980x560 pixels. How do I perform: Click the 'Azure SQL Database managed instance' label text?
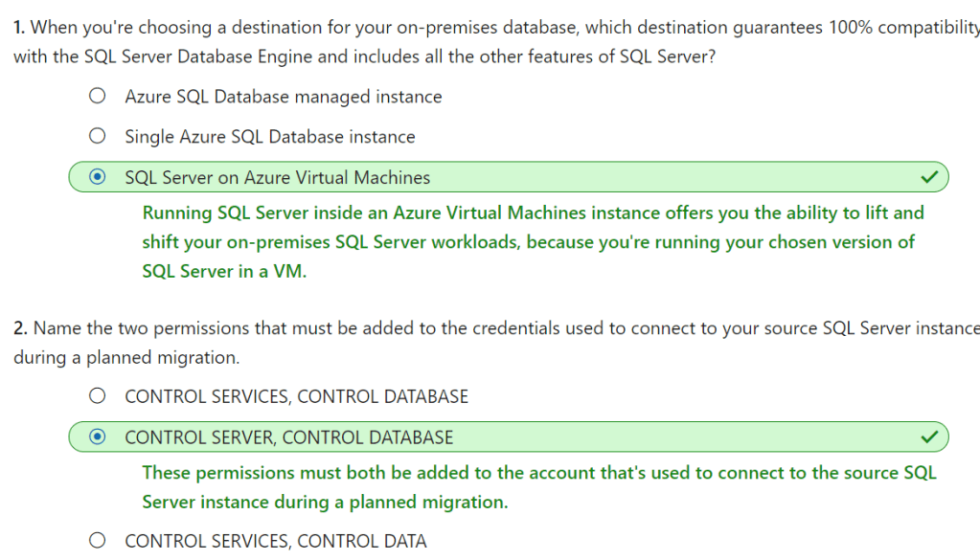click(284, 97)
